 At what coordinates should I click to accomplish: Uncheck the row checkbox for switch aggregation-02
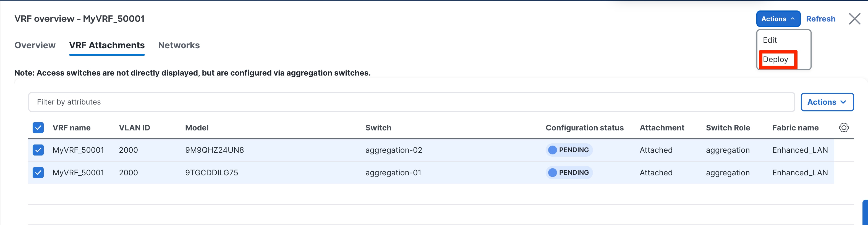coord(38,150)
